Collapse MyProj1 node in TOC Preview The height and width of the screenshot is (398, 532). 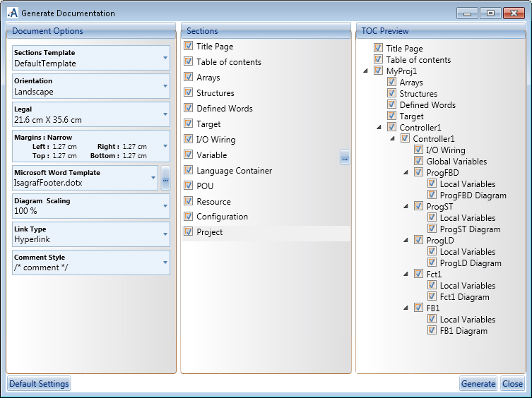coord(365,71)
